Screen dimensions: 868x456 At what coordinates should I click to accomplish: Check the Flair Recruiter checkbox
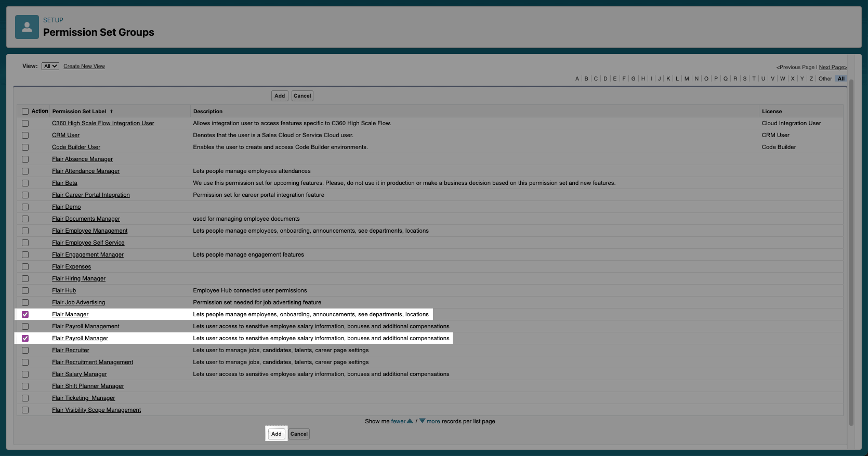[x=25, y=350]
